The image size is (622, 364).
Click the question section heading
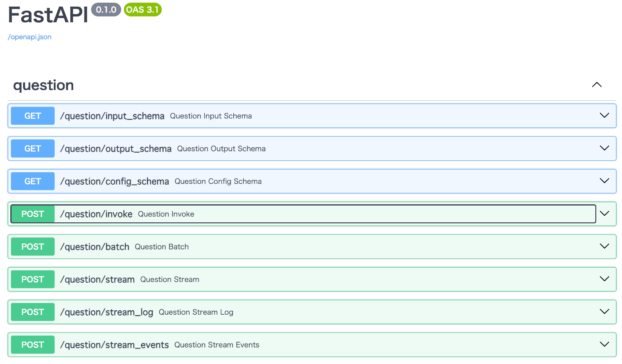click(x=44, y=85)
